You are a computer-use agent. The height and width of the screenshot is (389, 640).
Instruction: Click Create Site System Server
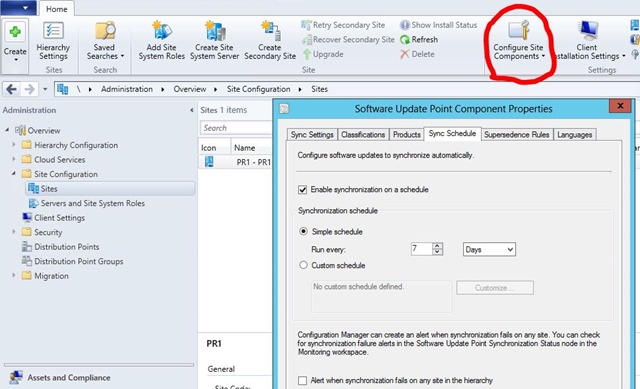coord(214,41)
